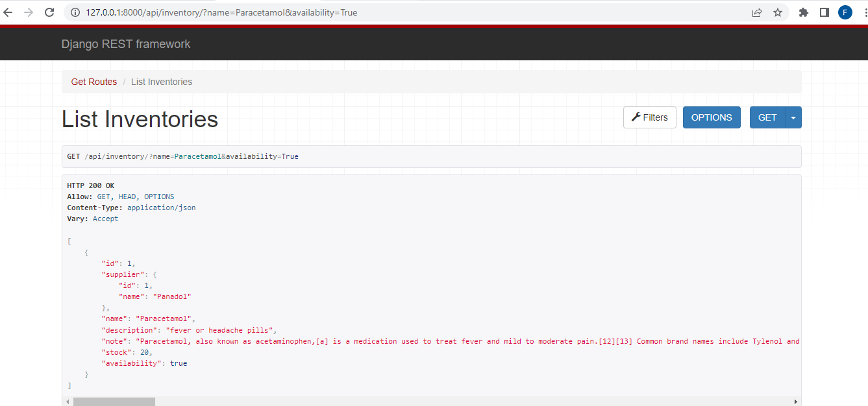Click the share page icon
Viewport: 868px width, 406px height.
[x=757, y=12]
